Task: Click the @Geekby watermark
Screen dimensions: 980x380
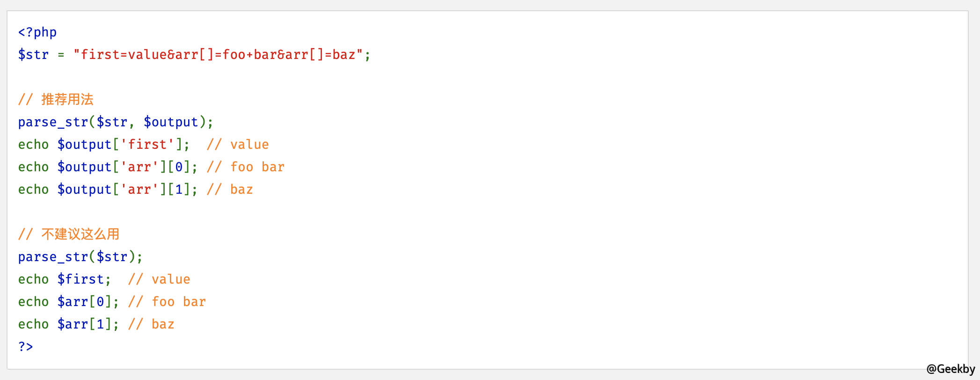Action: [951, 369]
